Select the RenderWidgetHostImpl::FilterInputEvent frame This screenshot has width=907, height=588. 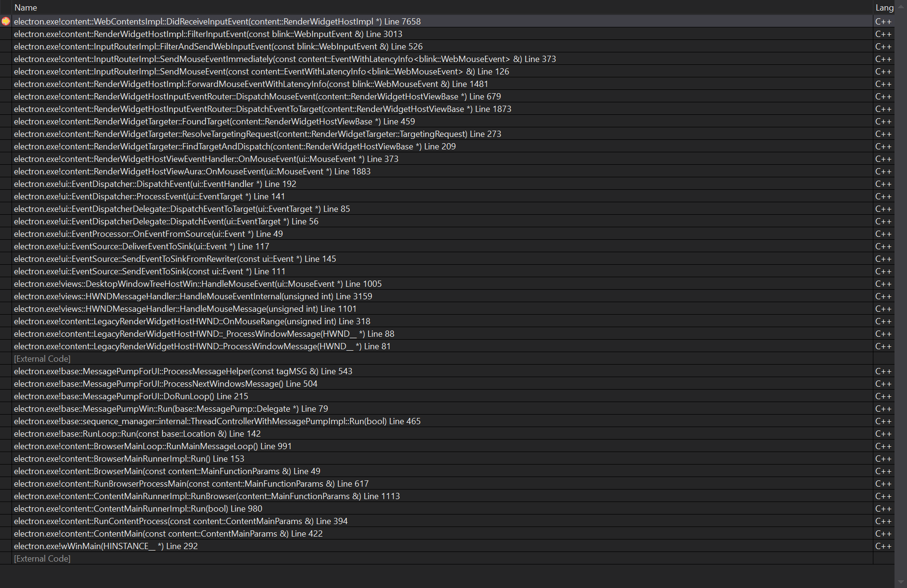208,34
